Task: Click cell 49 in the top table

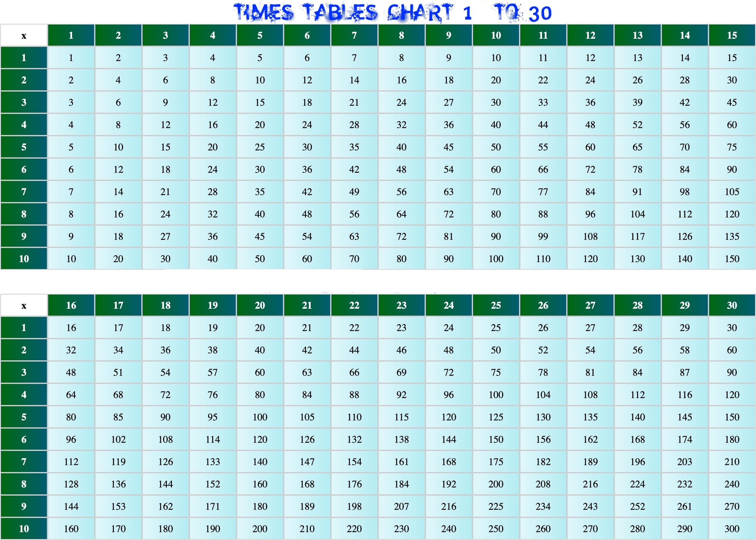Action: (x=354, y=192)
